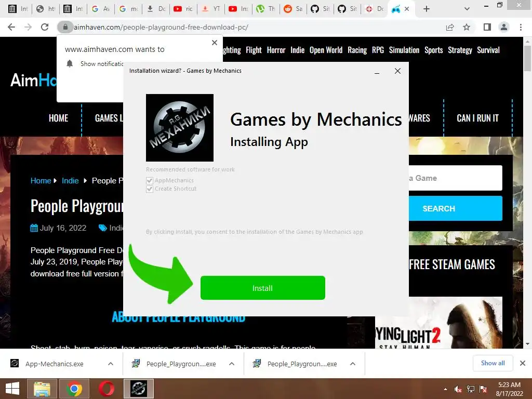Click the Mechanics installer taskbar icon

tap(138, 389)
